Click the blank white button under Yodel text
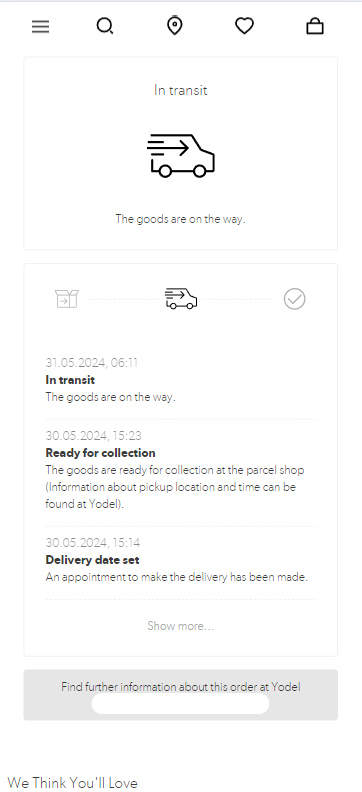Screen dimensions: 362x792 click(180, 704)
